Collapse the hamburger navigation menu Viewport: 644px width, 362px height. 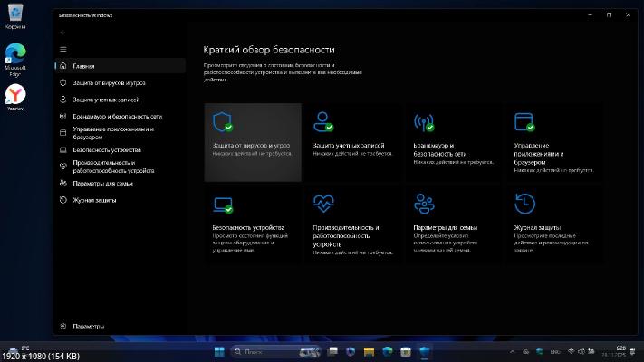point(62,49)
